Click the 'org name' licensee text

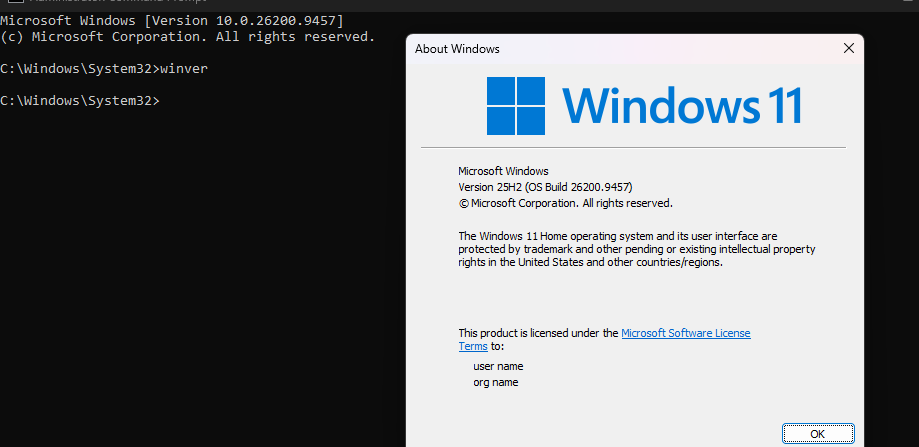click(496, 383)
